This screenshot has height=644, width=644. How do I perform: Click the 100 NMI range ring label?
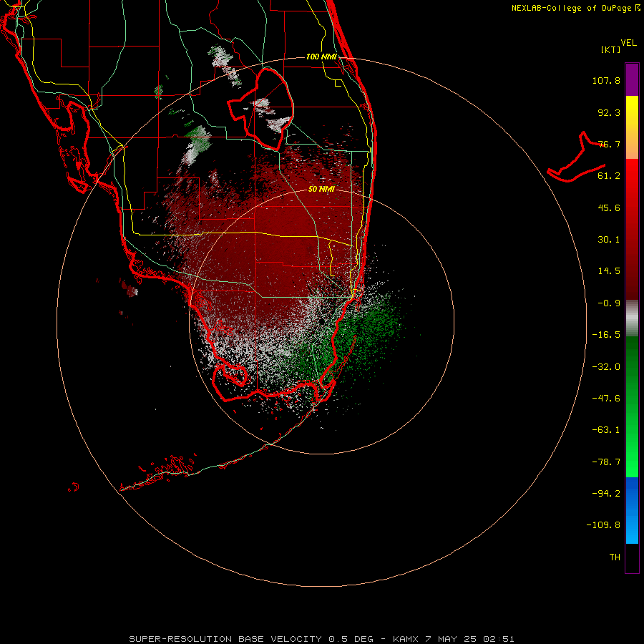(321, 57)
